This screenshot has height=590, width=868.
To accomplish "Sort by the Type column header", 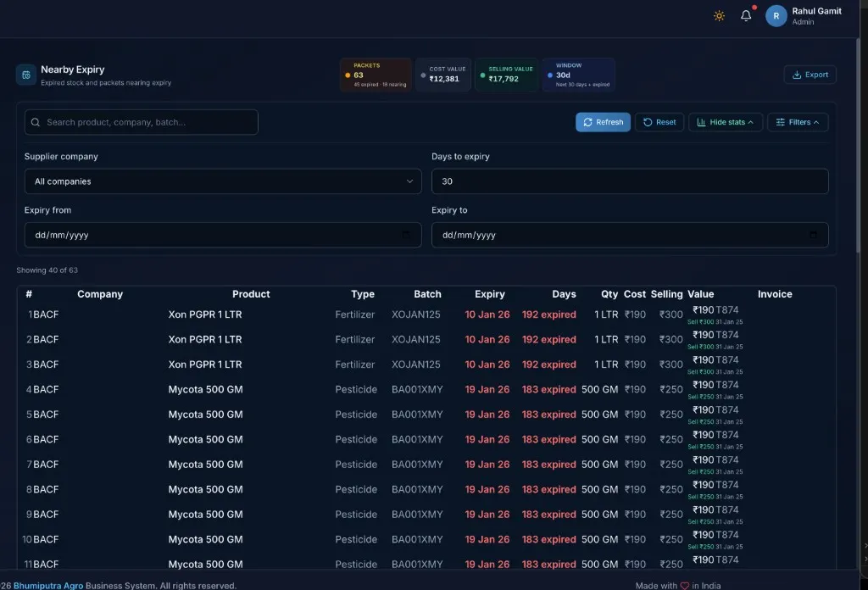I will pos(363,294).
